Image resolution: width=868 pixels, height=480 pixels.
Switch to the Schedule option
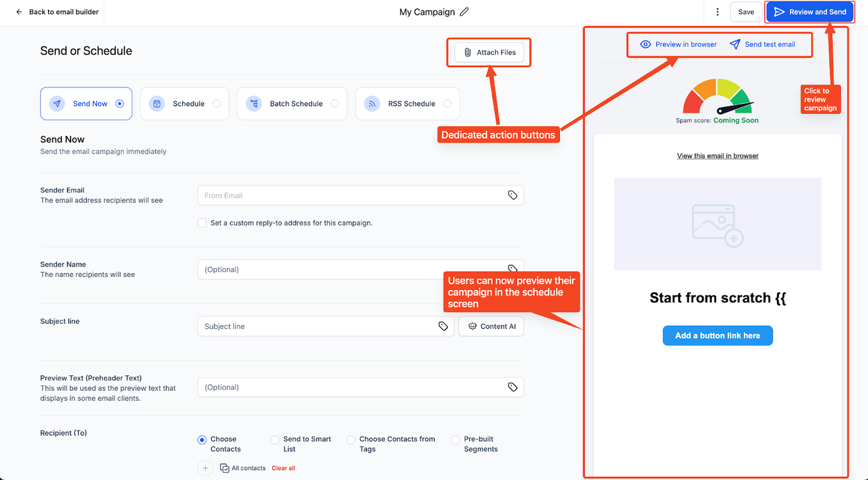185,103
